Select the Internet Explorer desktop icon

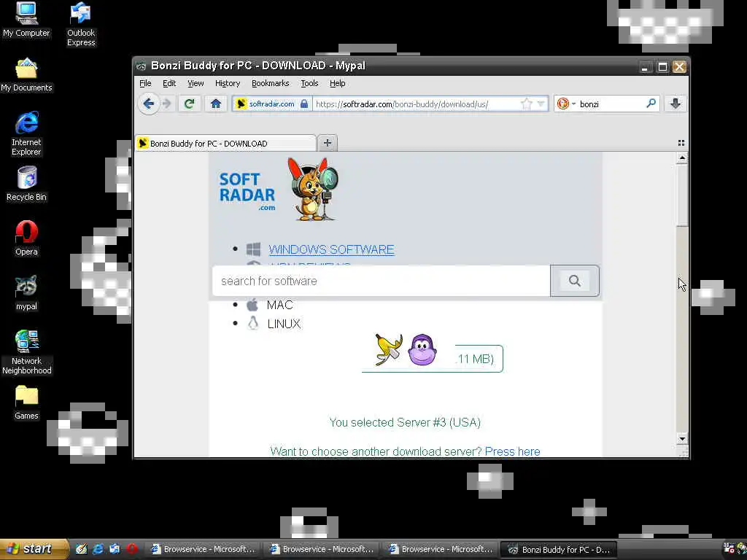[26, 133]
